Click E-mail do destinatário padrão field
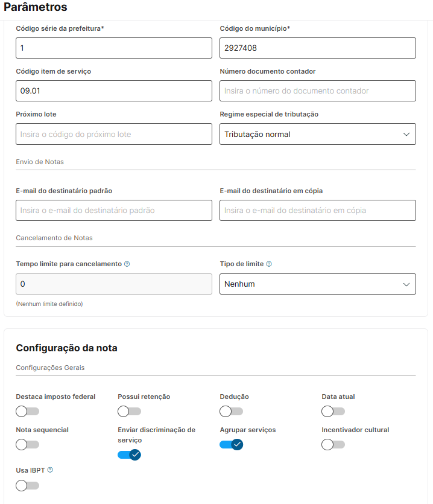This screenshot has height=504, width=433. pos(114,211)
